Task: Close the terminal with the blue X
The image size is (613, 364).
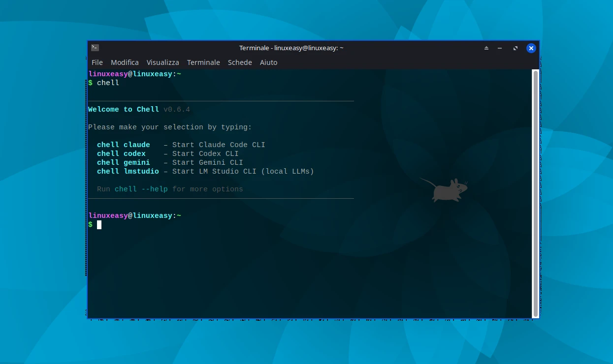Action: click(x=531, y=48)
